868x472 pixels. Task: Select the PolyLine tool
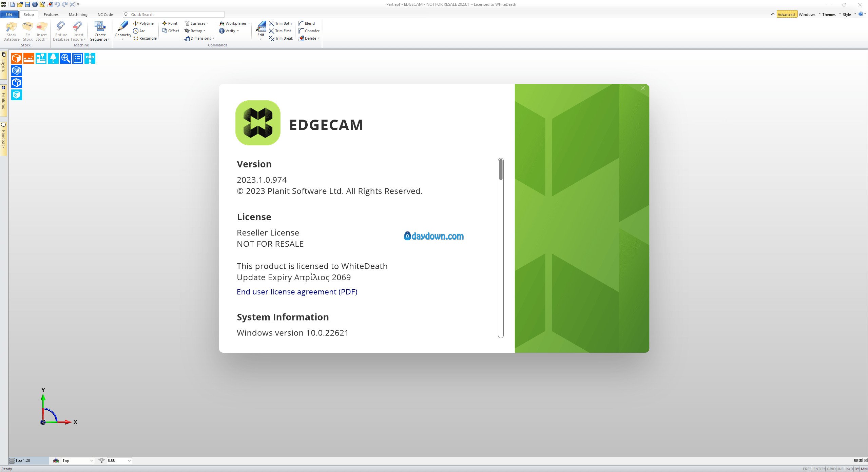pyautogui.click(x=143, y=23)
